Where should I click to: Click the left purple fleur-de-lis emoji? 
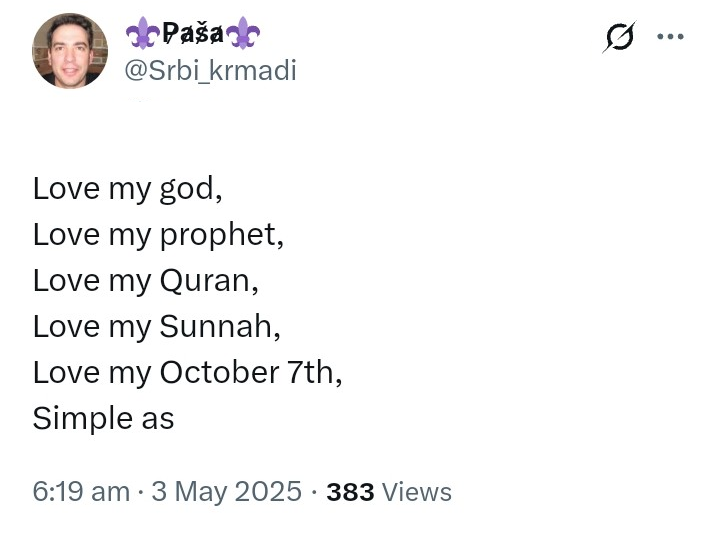143,33
